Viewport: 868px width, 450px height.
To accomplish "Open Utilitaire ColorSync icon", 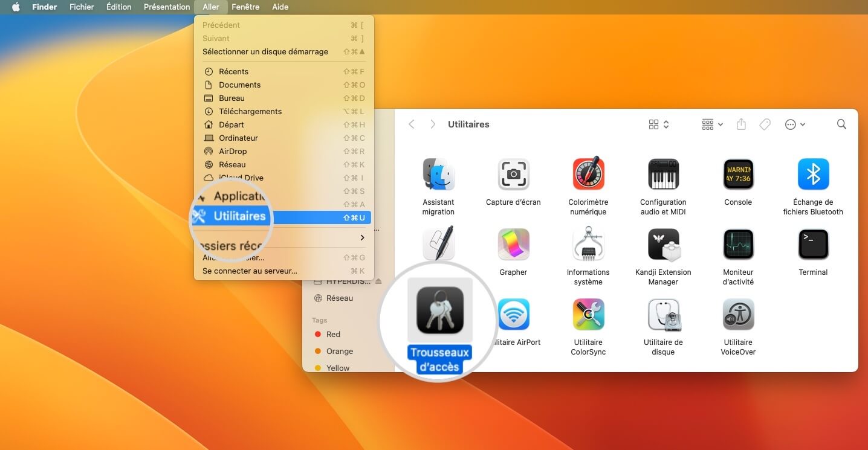I will tap(588, 315).
